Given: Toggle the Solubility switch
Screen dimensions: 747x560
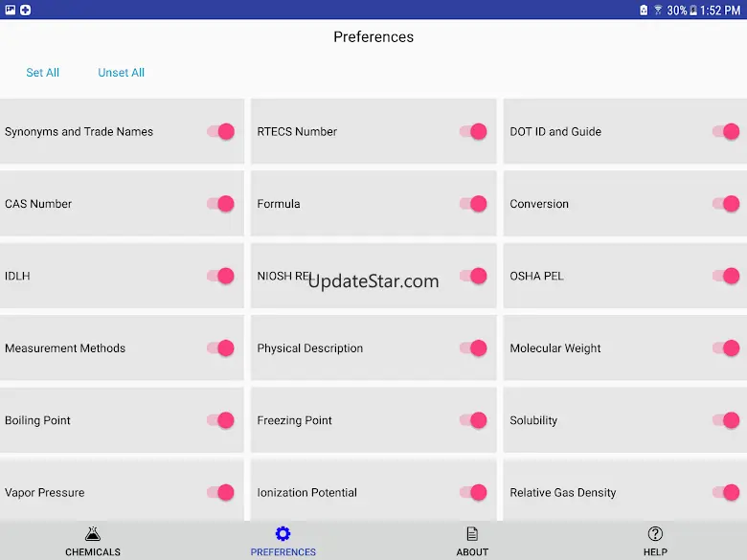Looking at the screenshot, I should 726,420.
